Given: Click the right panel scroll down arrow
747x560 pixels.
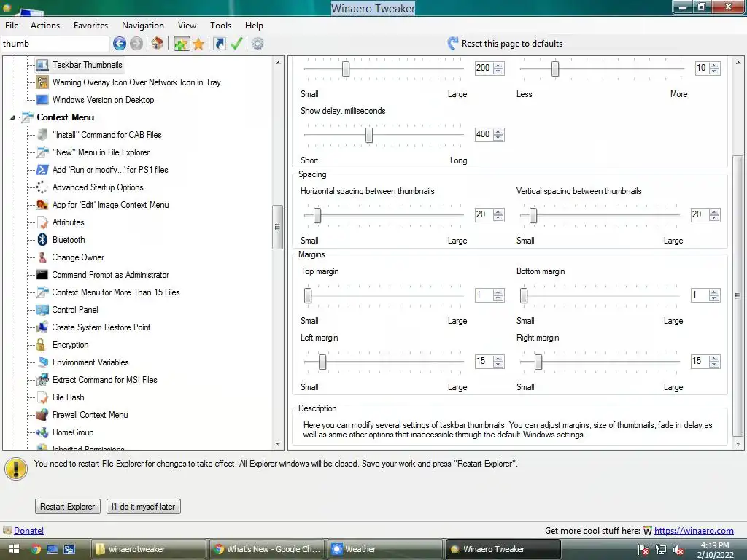Looking at the screenshot, I should (738, 444).
